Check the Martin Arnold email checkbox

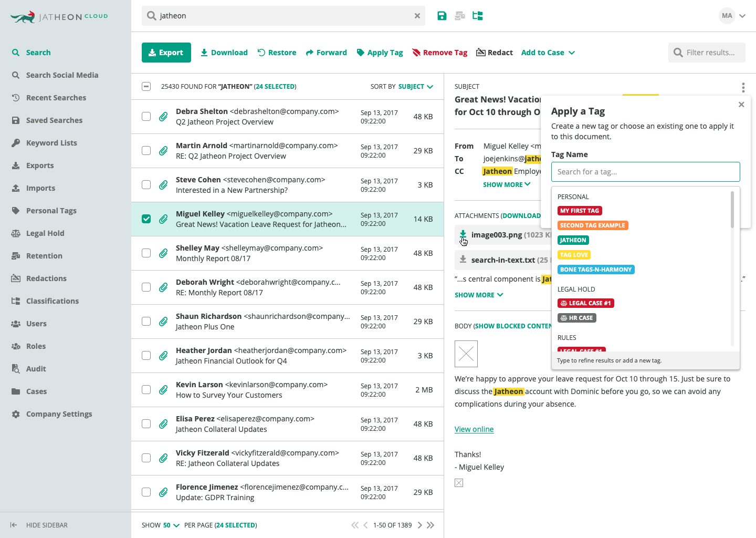[146, 151]
